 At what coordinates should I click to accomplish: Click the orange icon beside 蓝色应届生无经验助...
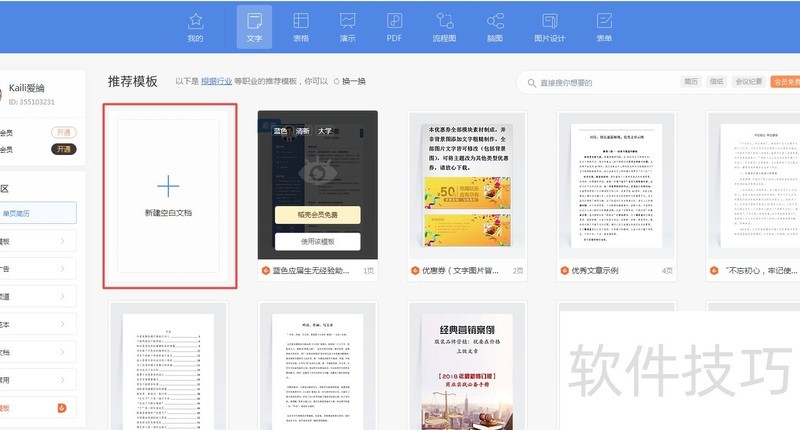[x=265, y=270]
